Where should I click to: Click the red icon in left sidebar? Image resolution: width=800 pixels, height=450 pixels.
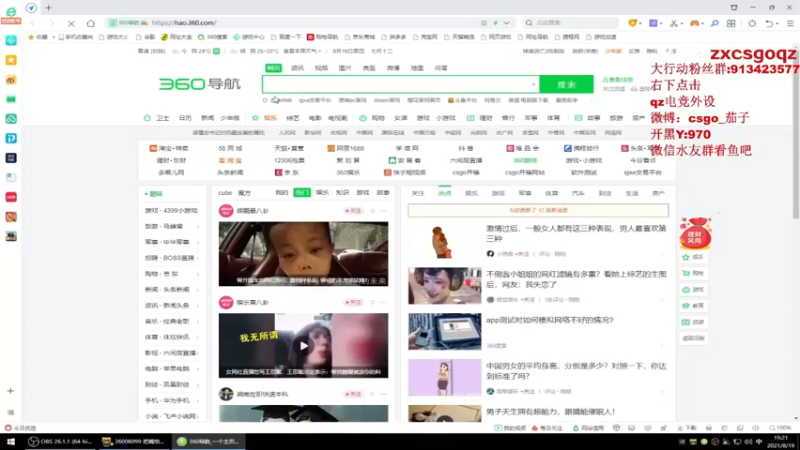(11, 197)
